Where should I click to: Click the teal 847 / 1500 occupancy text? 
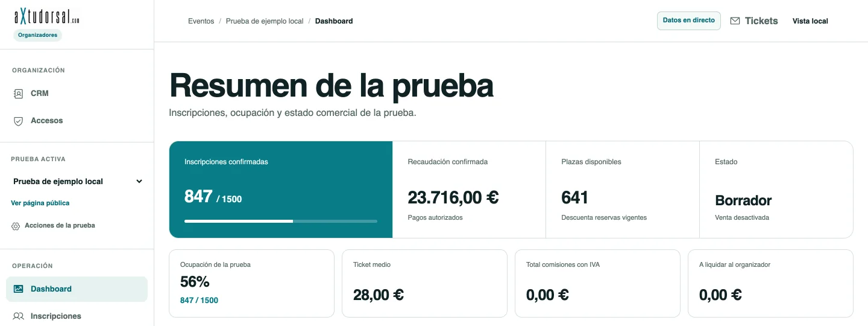(199, 300)
